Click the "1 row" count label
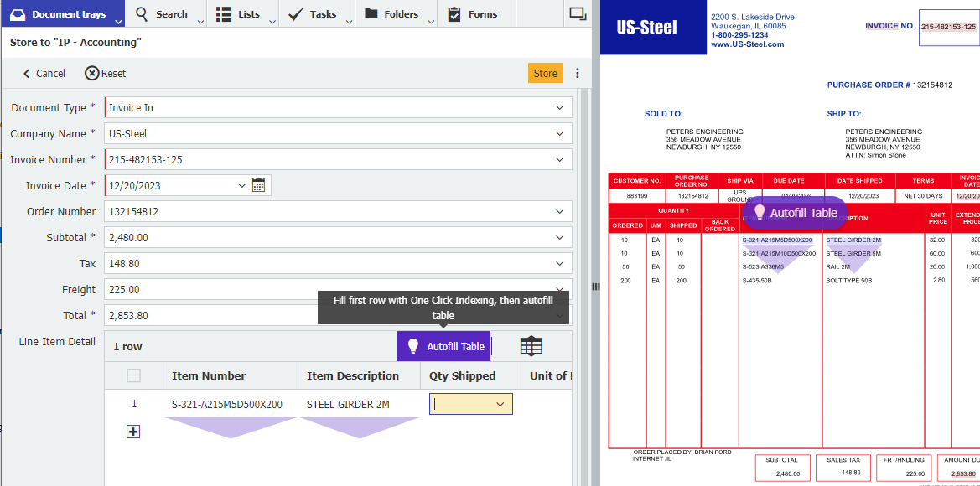 click(128, 346)
